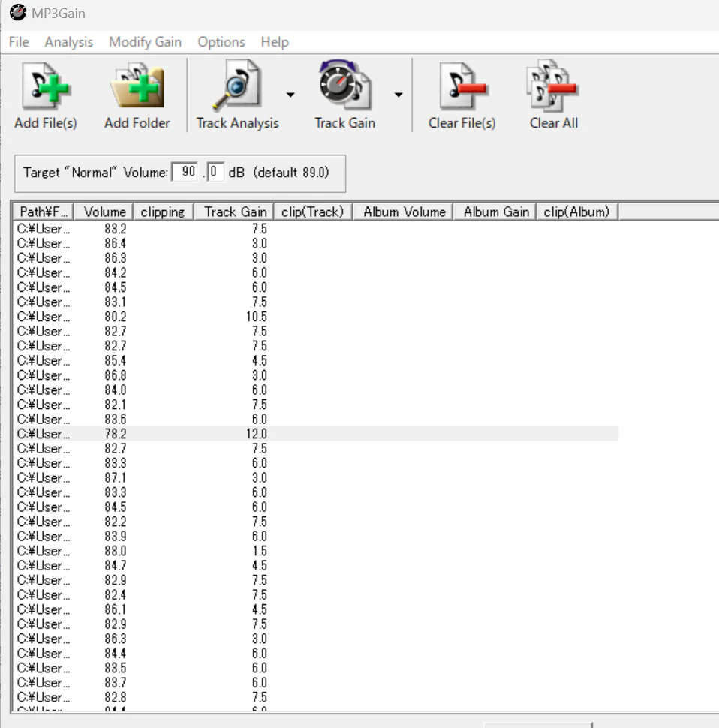Click the Clear File(s) toolbar icon
The height and width of the screenshot is (728, 719).
tap(462, 95)
